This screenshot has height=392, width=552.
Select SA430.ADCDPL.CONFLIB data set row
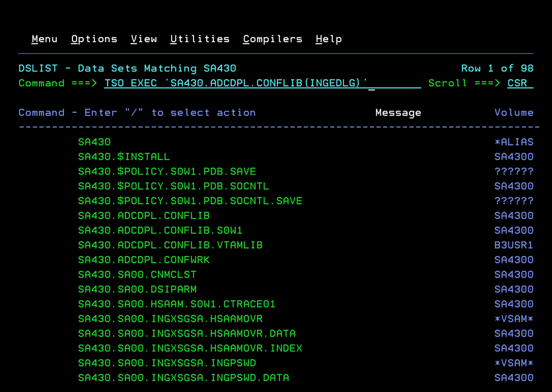coord(144,216)
